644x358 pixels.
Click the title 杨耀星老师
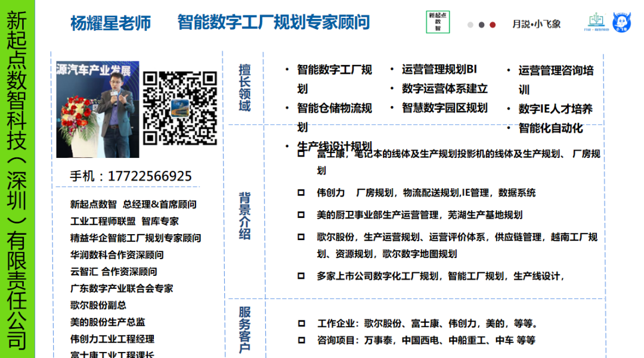tap(111, 23)
